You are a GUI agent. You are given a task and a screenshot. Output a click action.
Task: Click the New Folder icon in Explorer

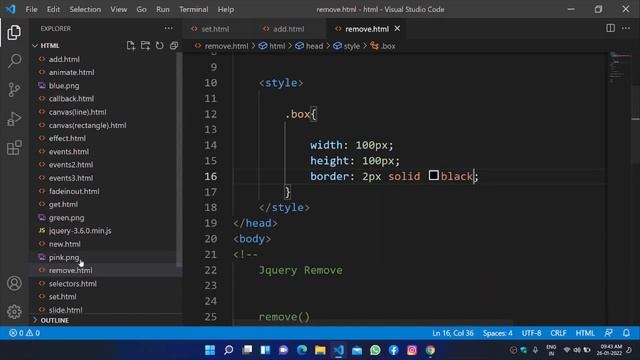(145, 45)
